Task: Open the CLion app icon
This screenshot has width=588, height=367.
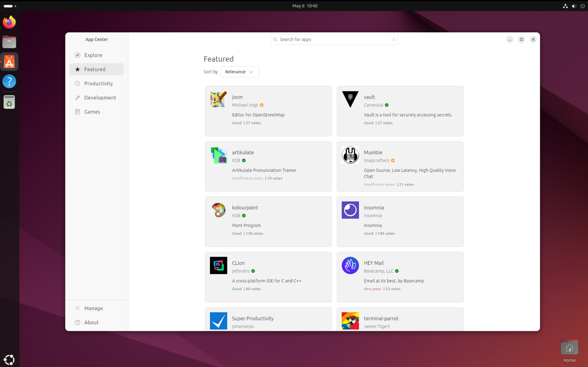Action: 218,266
